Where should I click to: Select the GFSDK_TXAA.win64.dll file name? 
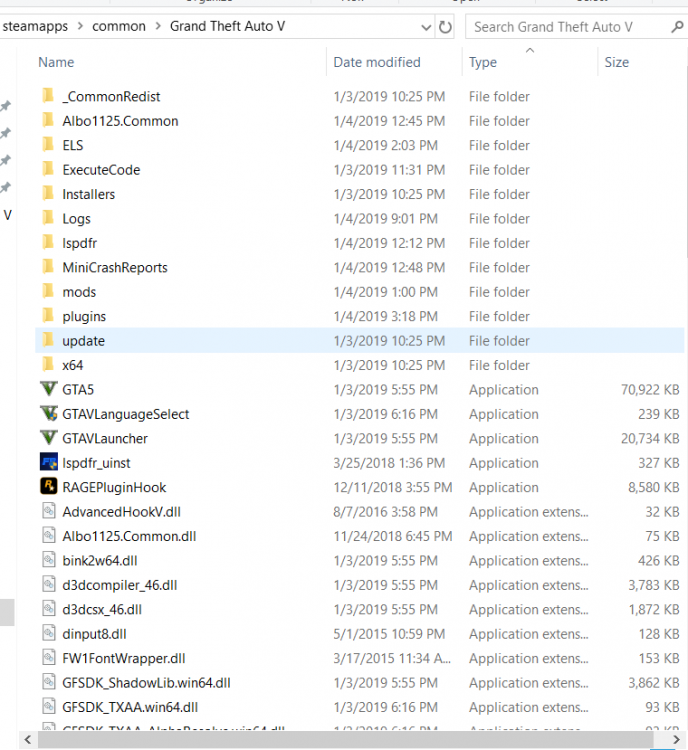[130, 707]
